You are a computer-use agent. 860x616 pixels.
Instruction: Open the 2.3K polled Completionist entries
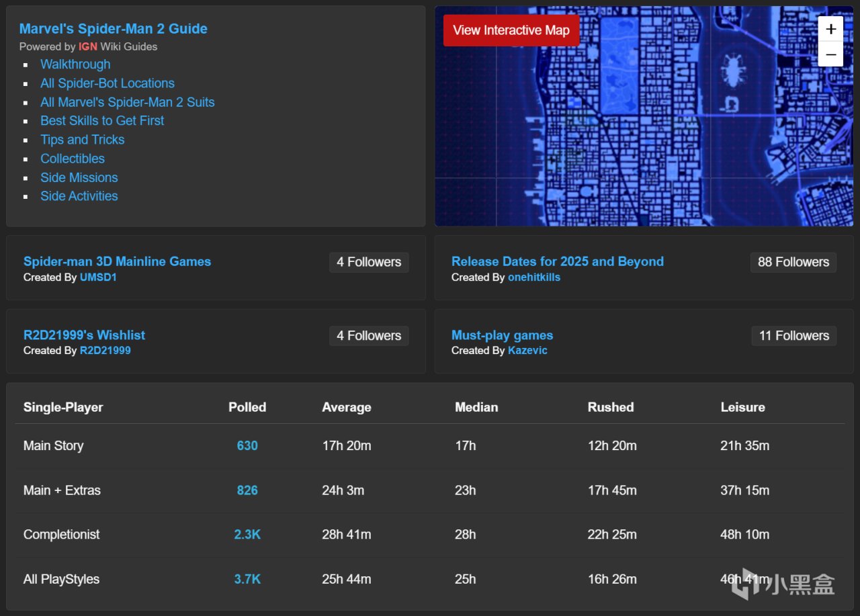(247, 535)
